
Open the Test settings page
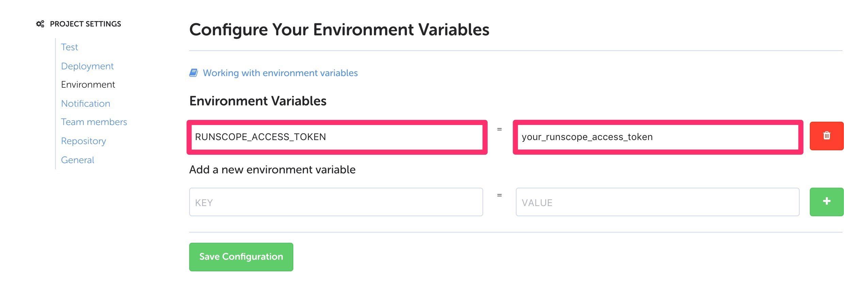[x=69, y=47]
